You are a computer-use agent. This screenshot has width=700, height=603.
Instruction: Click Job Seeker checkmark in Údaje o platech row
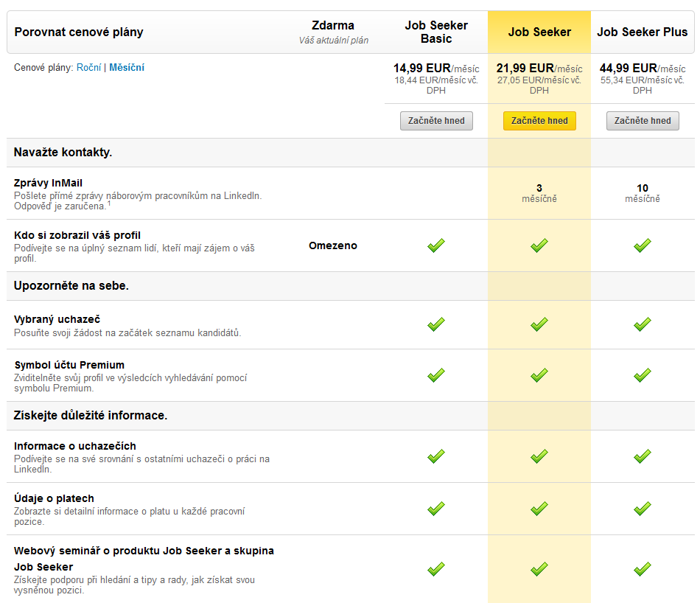click(539, 509)
